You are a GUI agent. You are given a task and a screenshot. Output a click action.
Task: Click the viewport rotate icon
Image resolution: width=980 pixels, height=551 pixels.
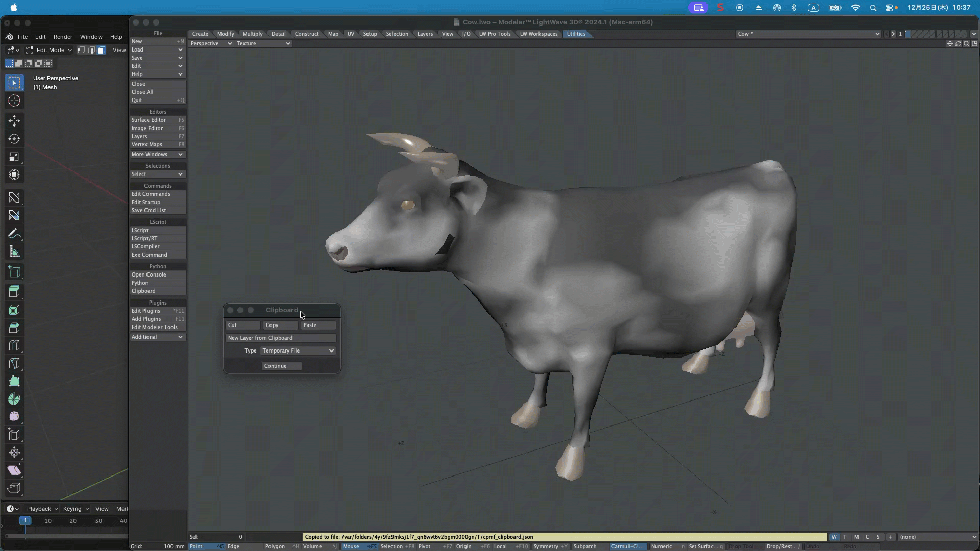958,44
